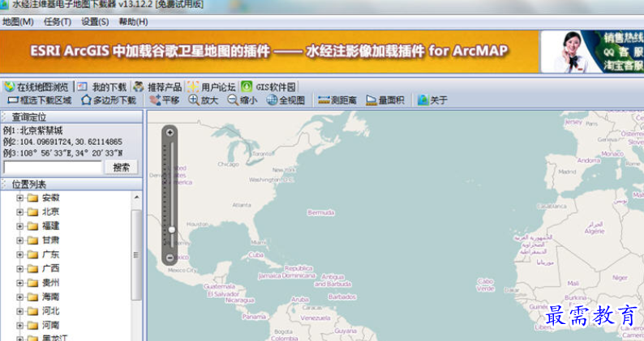Switch to 我的下载 tab
The image size is (644, 341).
click(x=102, y=87)
